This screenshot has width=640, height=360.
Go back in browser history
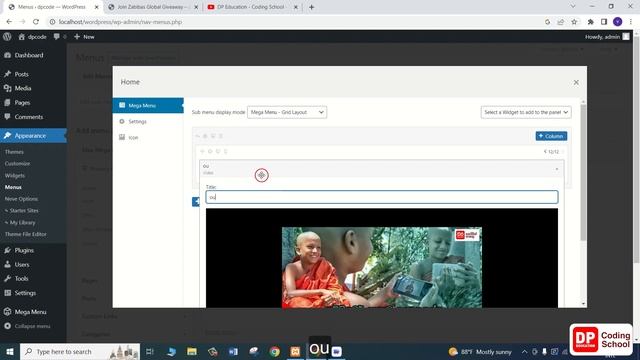tap(9, 22)
